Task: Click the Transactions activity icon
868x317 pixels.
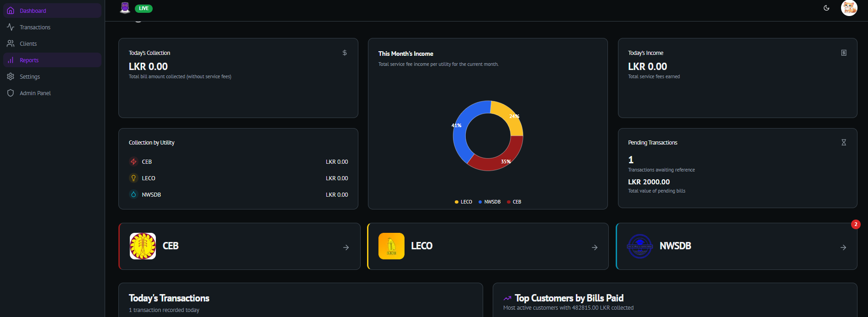Action: pos(11,27)
